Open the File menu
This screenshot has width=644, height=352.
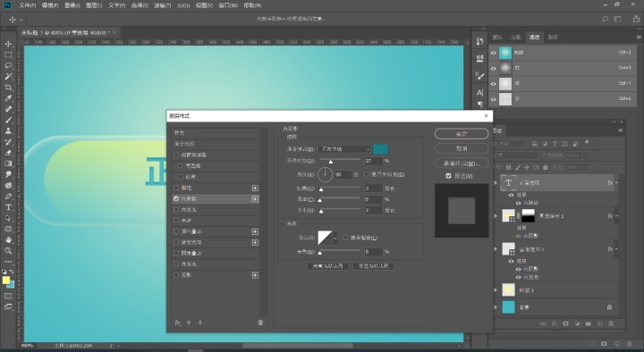pos(27,5)
